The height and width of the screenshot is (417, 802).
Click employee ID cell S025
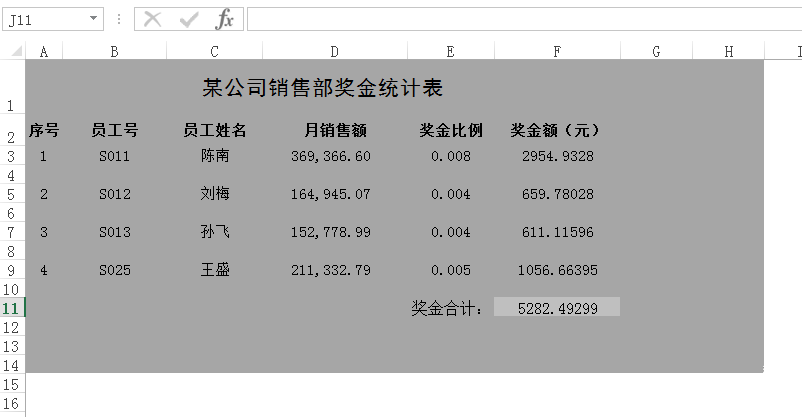coord(115,270)
